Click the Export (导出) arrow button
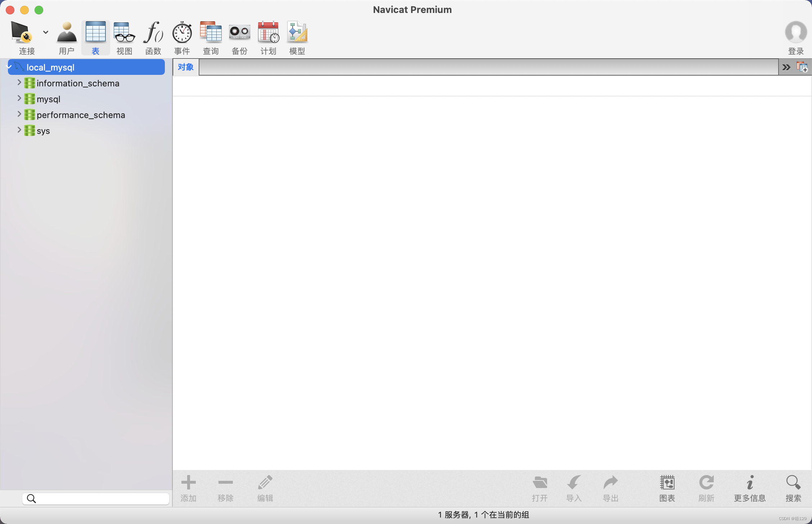The width and height of the screenshot is (812, 524). click(610, 488)
